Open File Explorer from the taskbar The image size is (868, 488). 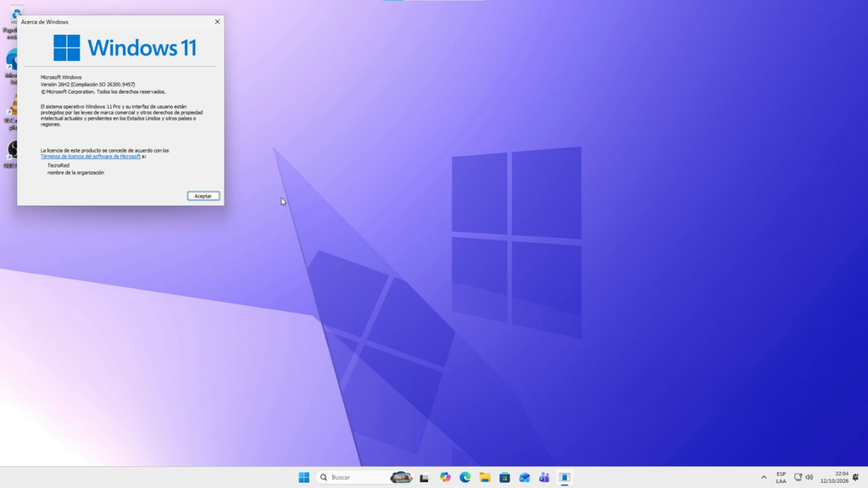[x=485, y=477]
